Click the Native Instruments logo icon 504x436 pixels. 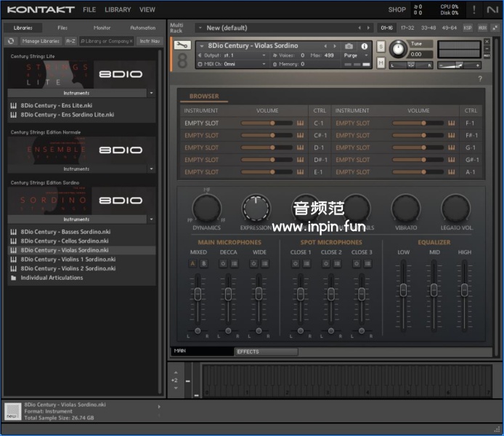pos(492,9)
